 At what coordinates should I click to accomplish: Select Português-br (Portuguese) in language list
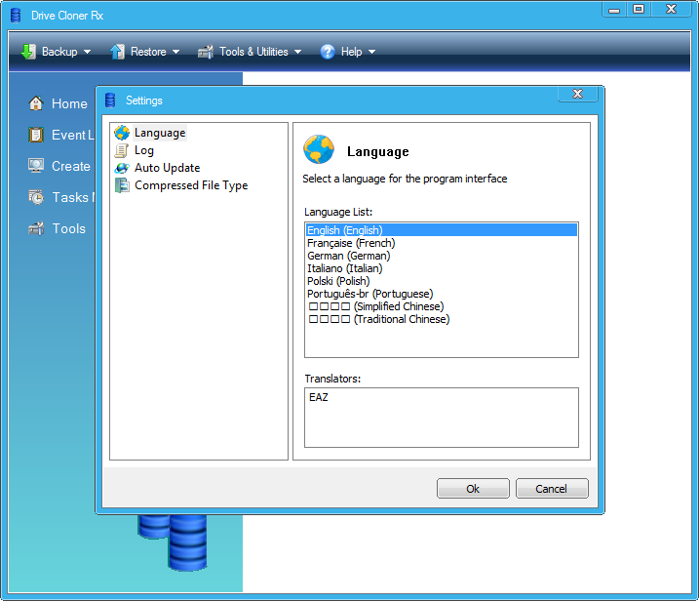point(442,294)
